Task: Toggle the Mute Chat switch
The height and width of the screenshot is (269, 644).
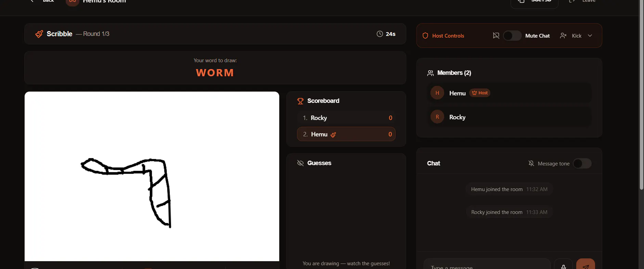Action: pyautogui.click(x=512, y=36)
